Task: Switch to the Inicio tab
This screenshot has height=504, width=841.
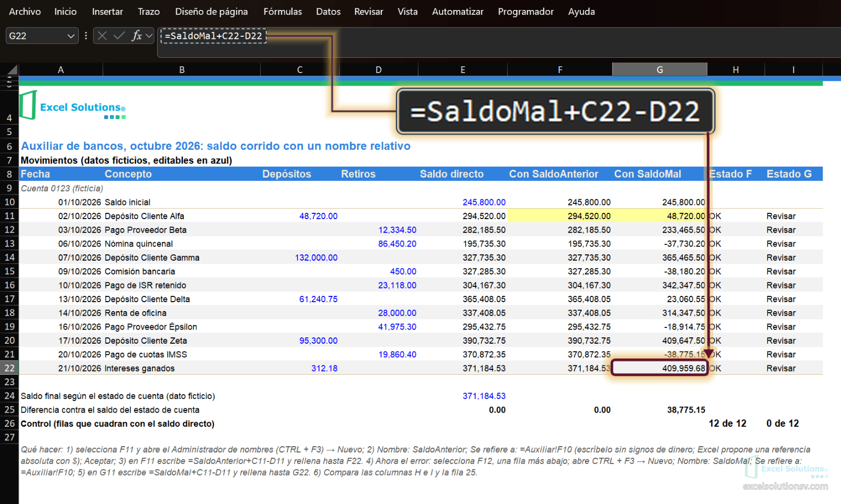Action: tap(65, 12)
